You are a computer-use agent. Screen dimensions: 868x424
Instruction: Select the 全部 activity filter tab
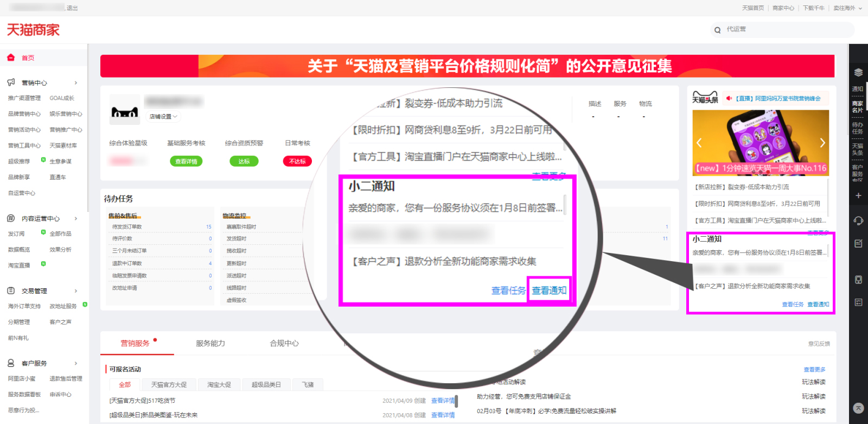click(x=125, y=384)
